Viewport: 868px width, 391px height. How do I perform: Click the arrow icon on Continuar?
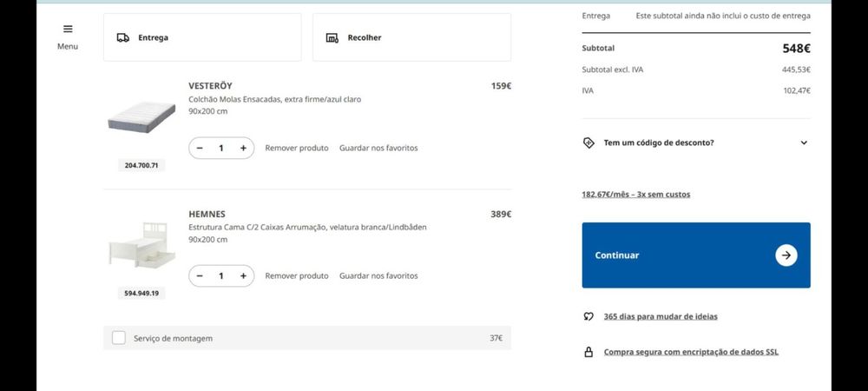point(786,255)
